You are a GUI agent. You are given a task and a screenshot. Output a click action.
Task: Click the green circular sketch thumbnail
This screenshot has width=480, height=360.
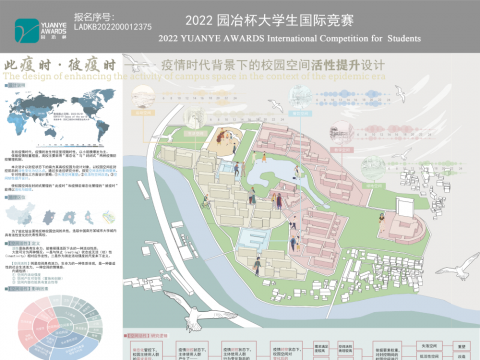pyautogui.click(x=373, y=168)
